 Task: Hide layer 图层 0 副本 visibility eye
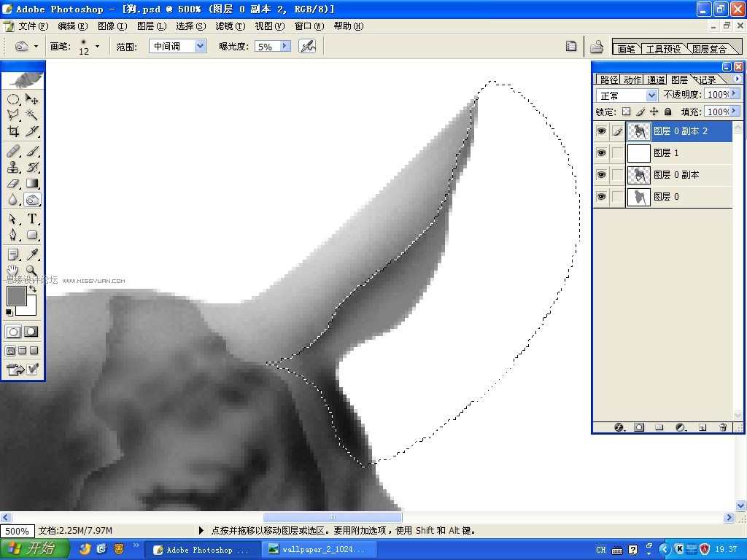[602, 175]
